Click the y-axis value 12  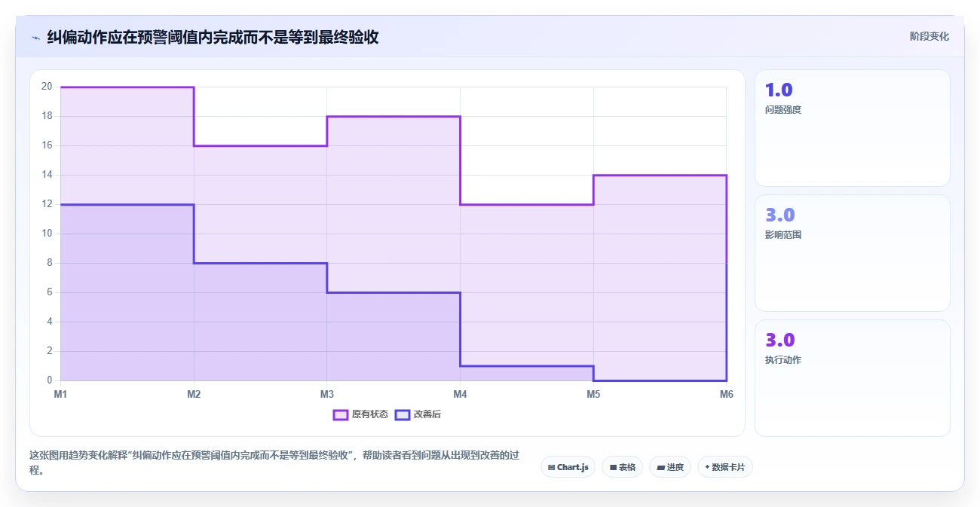coord(47,204)
